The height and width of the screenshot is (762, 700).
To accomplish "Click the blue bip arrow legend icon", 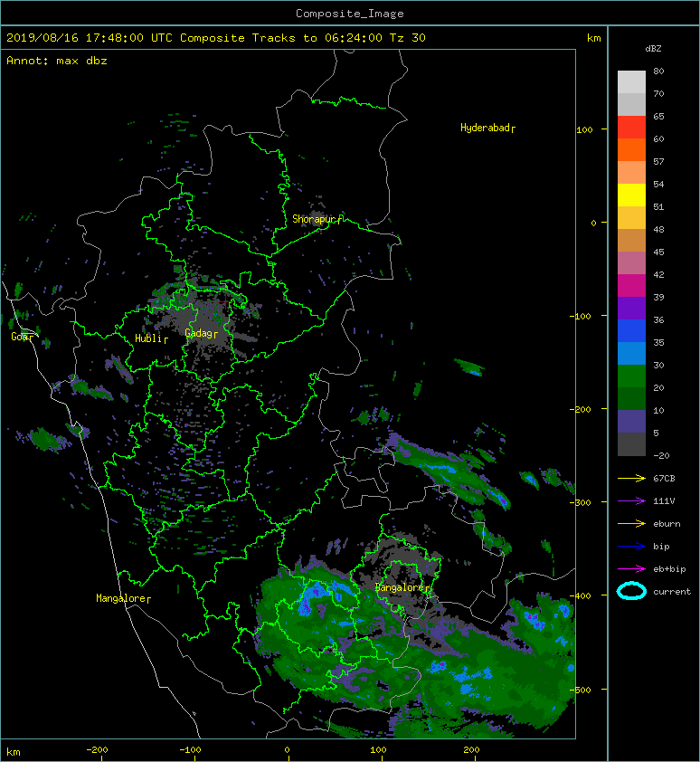I will [x=631, y=547].
